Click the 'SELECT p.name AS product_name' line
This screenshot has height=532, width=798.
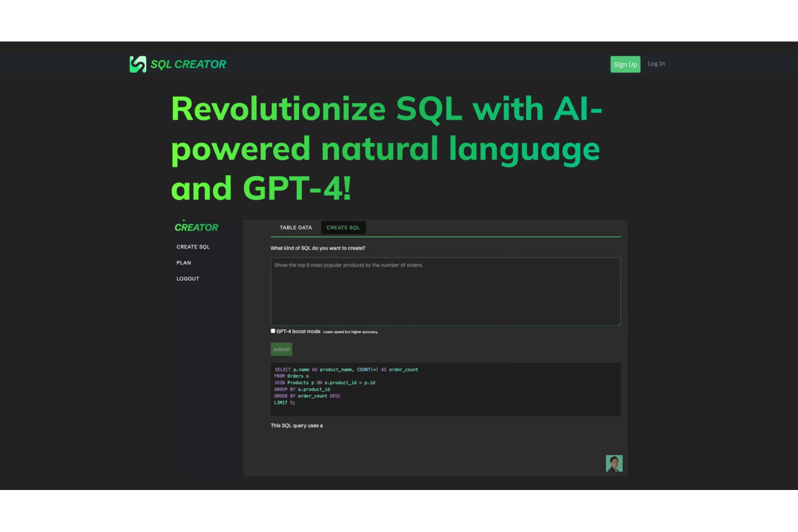[x=346, y=370]
